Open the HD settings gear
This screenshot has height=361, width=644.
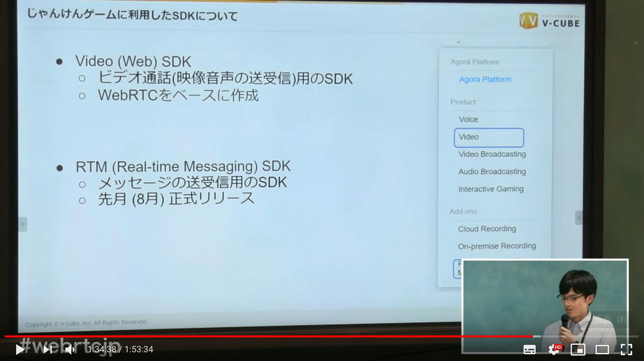tap(554, 350)
